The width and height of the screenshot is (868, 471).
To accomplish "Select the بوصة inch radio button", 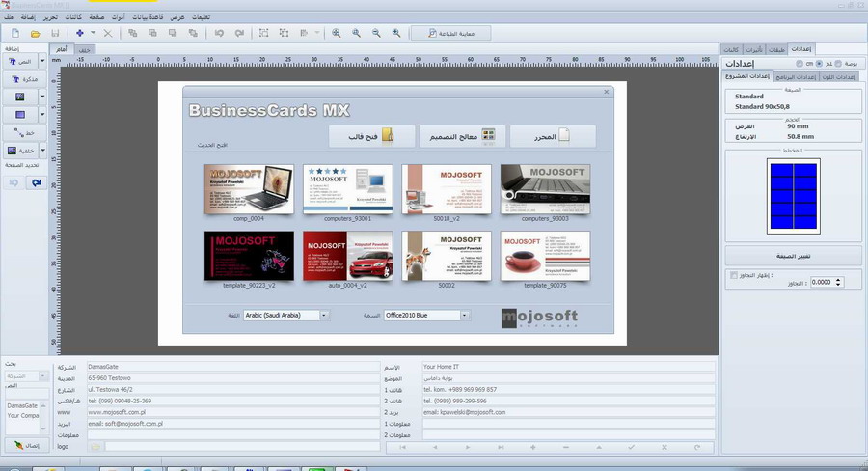I will tap(838, 64).
